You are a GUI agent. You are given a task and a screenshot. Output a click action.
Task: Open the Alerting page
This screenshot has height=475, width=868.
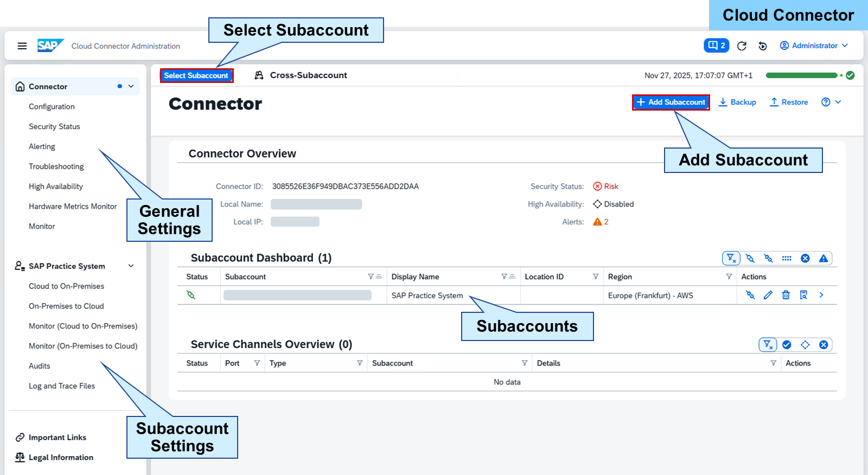click(42, 146)
